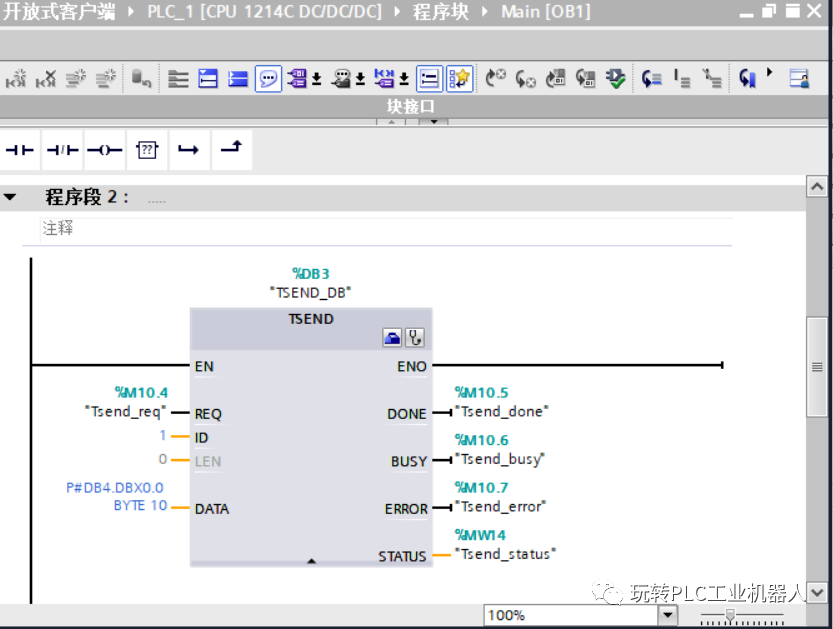The height and width of the screenshot is (629, 833).
Task: Select the normally closed contact favorite
Action: [x=62, y=148]
